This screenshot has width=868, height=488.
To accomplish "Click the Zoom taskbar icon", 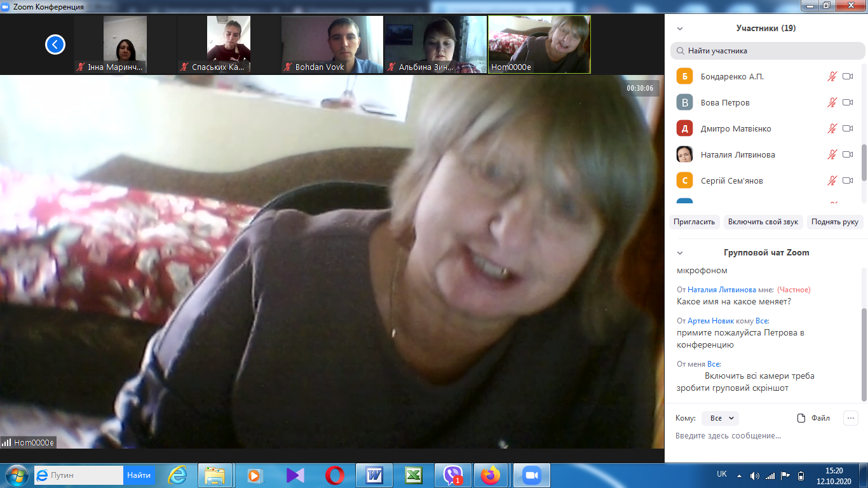I will tap(531, 475).
